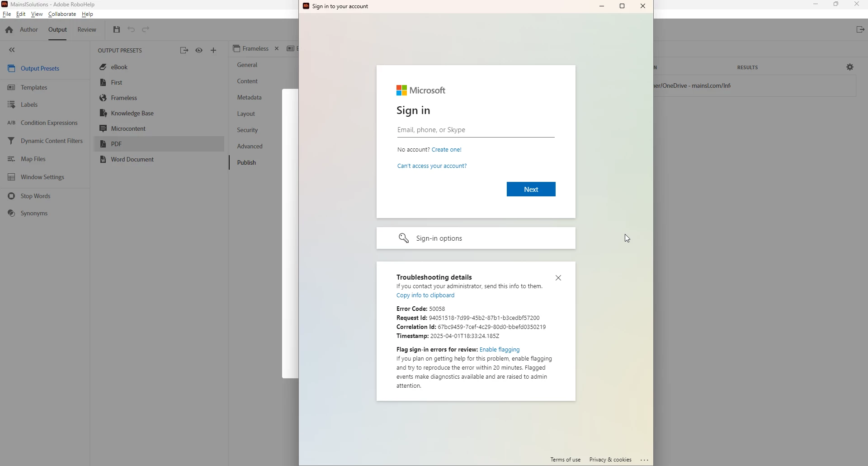
Task: Open the Edit menu
Action: [x=21, y=14]
